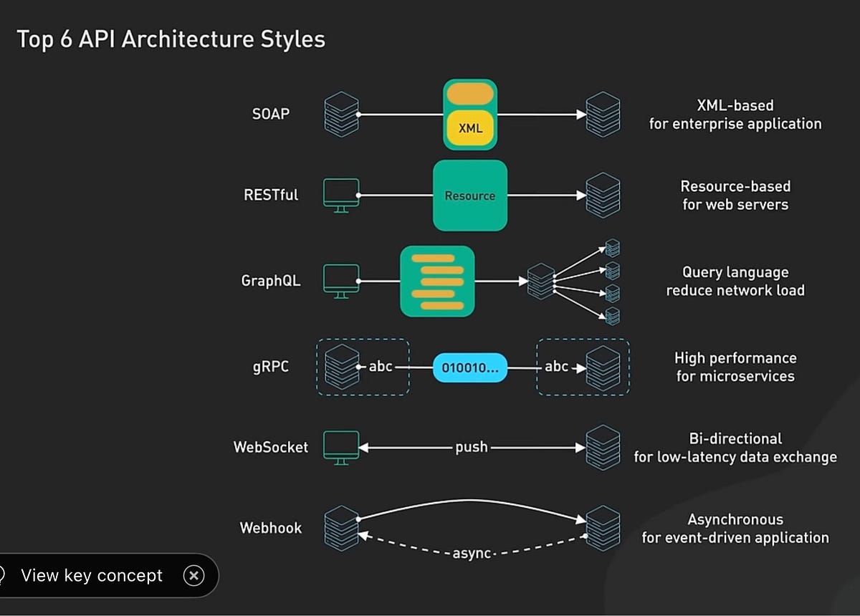Click the monitor icon in WebSocket row
Screen dimensions: 860x616
click(340, 446)
